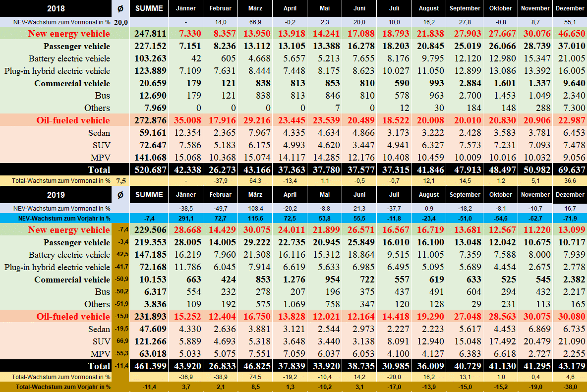Click the Others sum cell 7.969
Image resolution: width=587 pixels, height=392 pixels.
pos(155,108)
